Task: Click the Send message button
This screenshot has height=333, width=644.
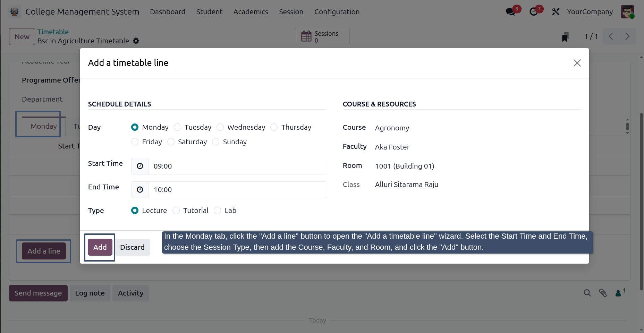Action: click(38, 293)
